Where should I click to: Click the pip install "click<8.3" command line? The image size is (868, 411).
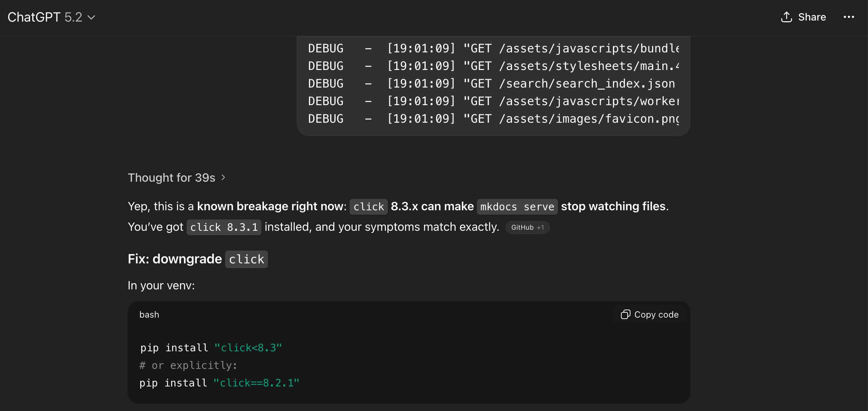point(211,348)
